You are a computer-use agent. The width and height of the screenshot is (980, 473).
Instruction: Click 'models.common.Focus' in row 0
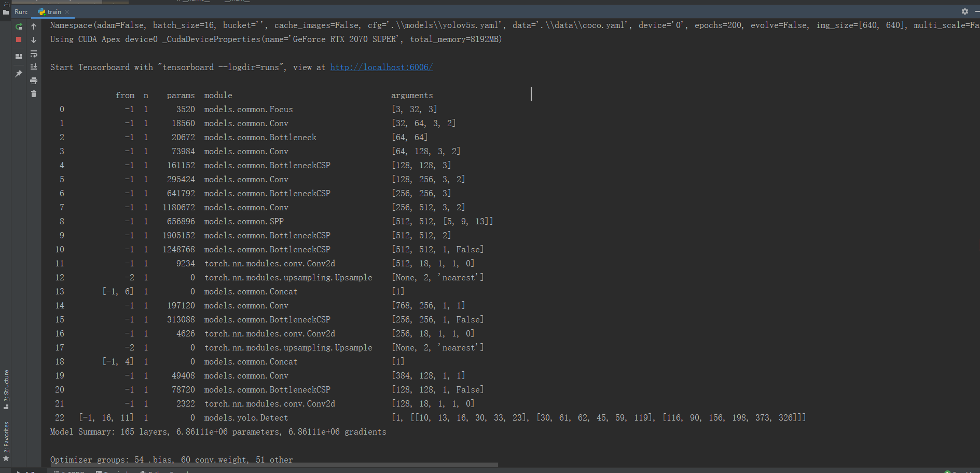pos(249,110)
